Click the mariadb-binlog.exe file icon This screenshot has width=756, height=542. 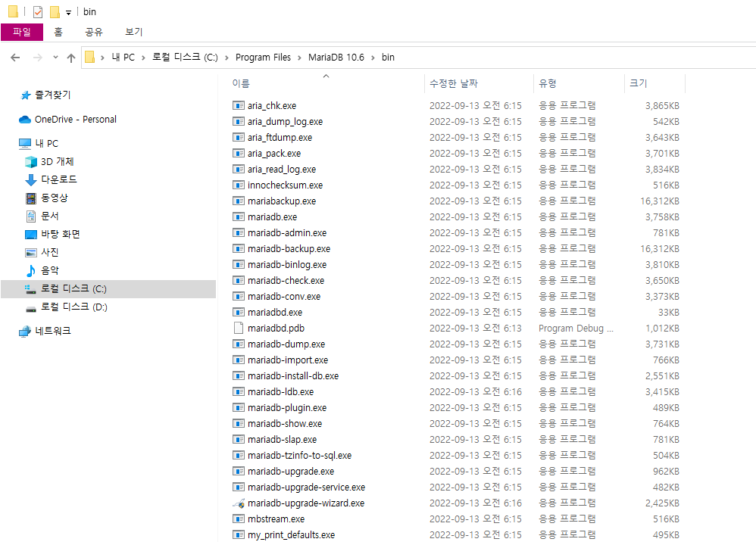coord(238,264)
